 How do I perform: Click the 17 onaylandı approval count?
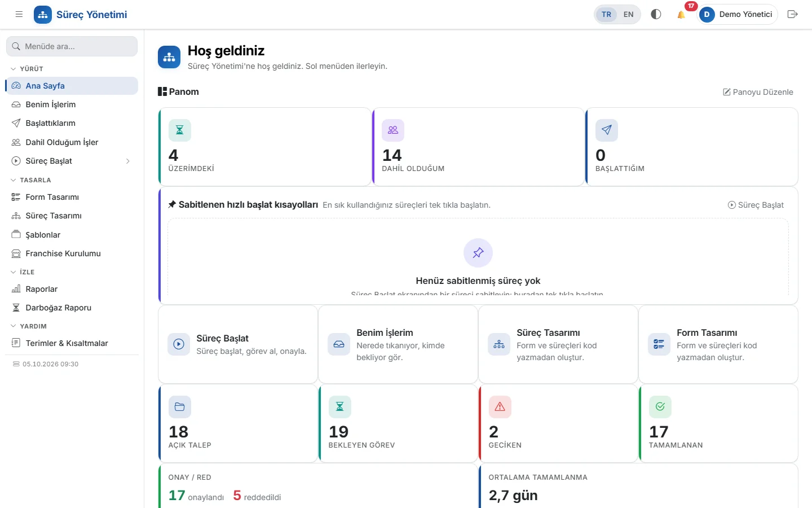point(196,496)
